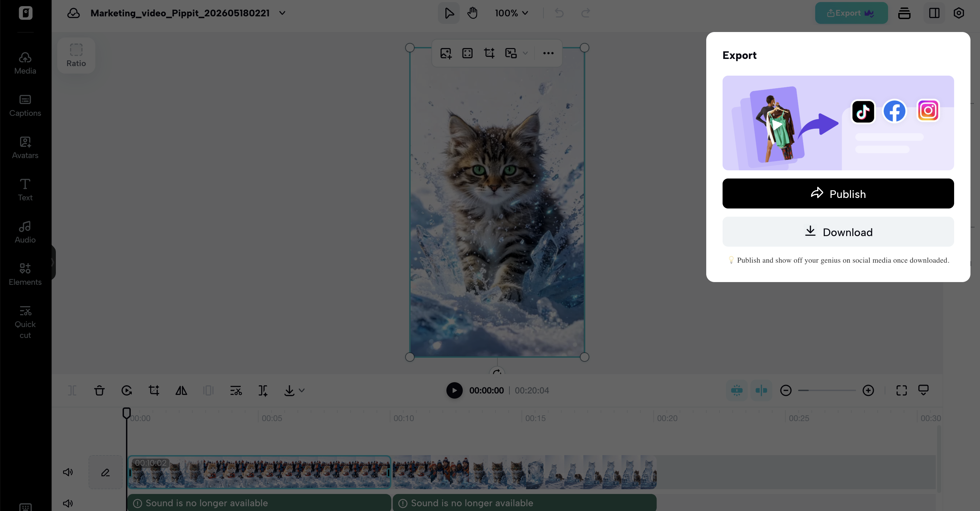Click the split clip icon in timeline toolbar
The height and width of the screenshot is (511, 980).
[x=72, y=390]
